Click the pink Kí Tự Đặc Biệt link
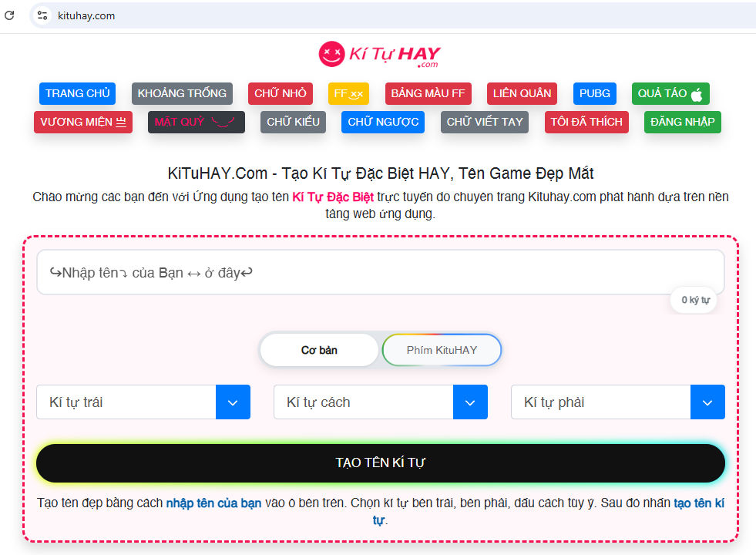This screenshot has height=555, width=756. (x=333, y=197)
